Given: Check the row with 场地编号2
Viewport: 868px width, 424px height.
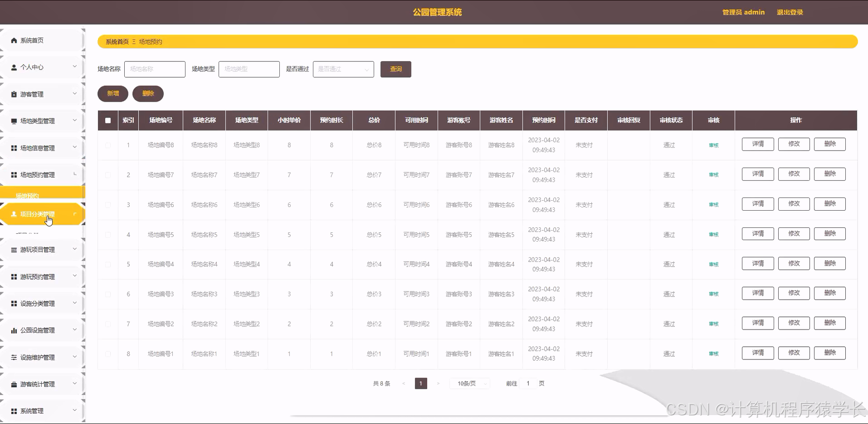Looking at the screenshot, I should pos(108,324).
